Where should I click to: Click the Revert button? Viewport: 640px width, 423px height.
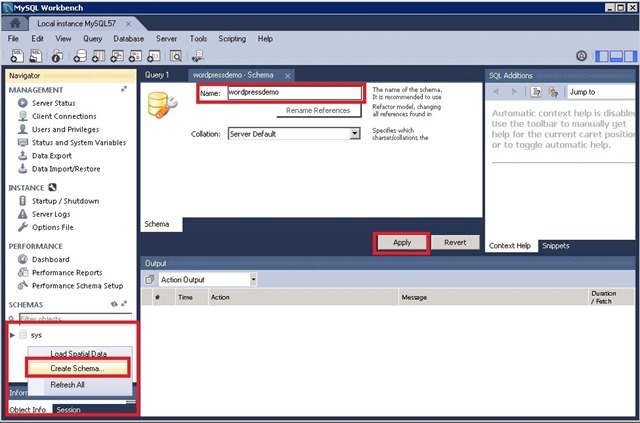point(455,242)
